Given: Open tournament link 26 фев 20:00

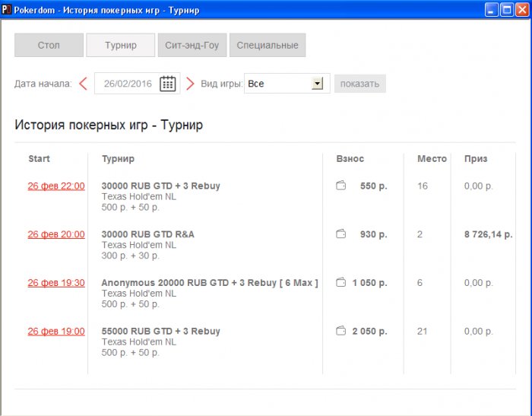Looking at the screenshot, I should (x=56, y=234).
